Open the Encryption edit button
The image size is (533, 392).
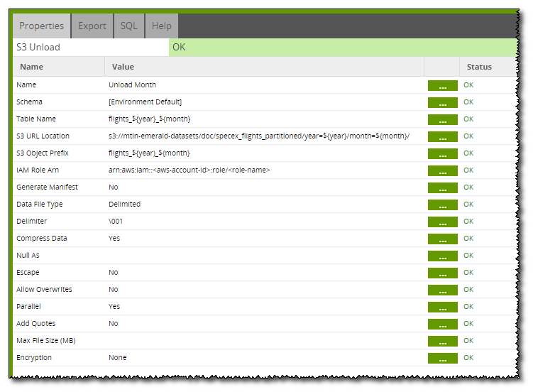click(x=443, y=358)
